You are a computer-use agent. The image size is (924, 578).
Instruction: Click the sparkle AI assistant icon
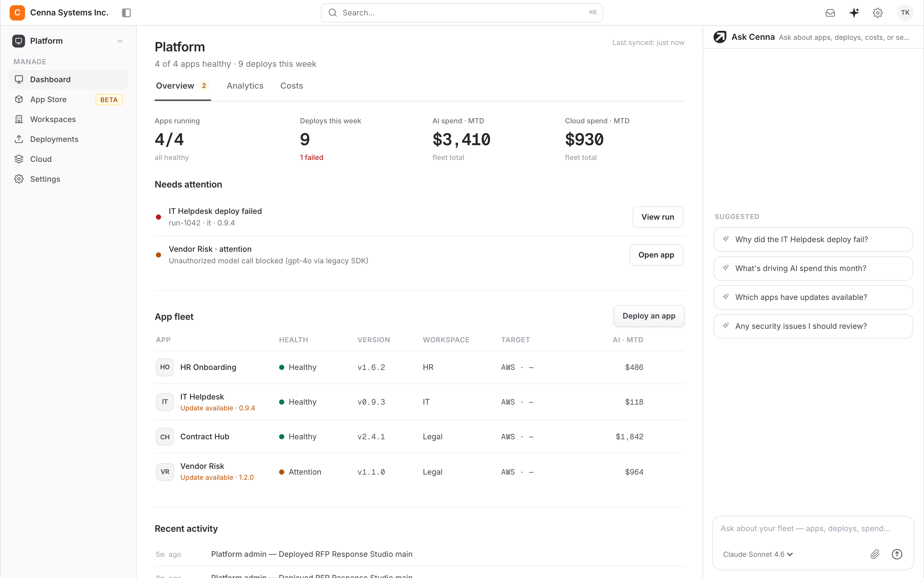coord(854,13)
